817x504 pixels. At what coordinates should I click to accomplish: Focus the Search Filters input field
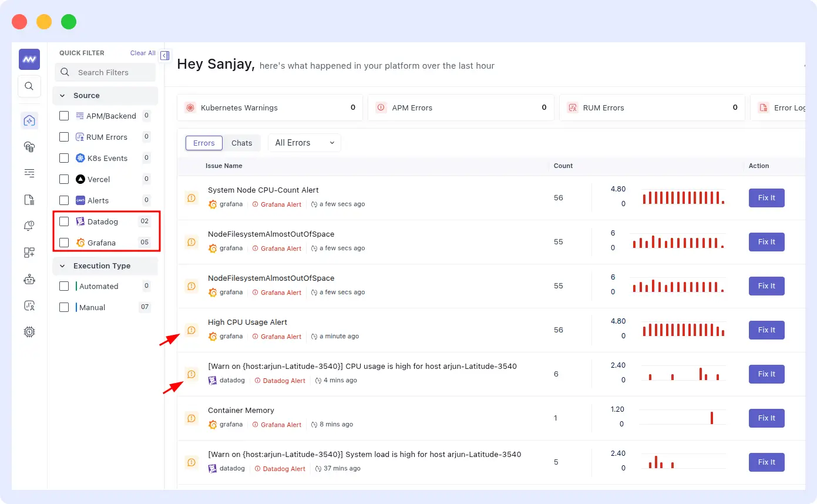coord(105,72)
